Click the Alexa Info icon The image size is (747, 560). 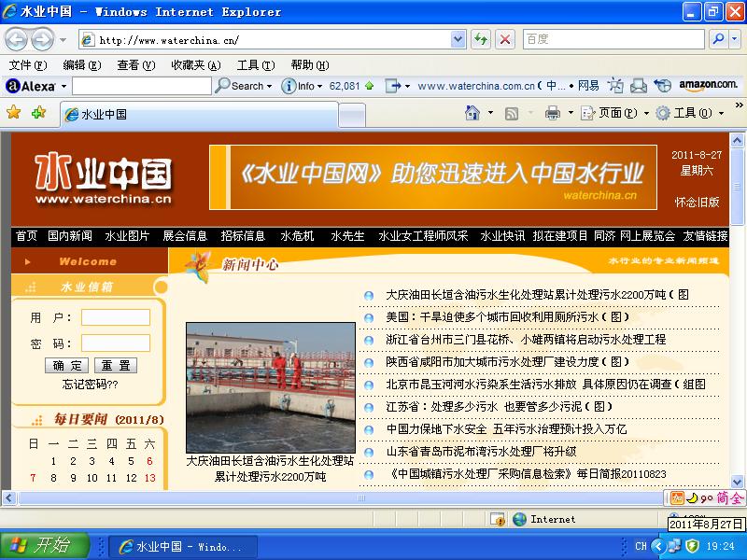click(288, 86)
